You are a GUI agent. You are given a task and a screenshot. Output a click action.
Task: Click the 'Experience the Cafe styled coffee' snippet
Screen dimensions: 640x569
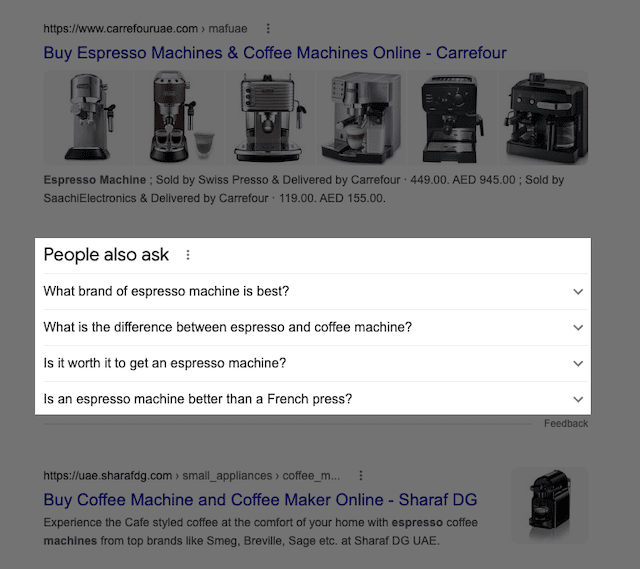tap(260, 531)
